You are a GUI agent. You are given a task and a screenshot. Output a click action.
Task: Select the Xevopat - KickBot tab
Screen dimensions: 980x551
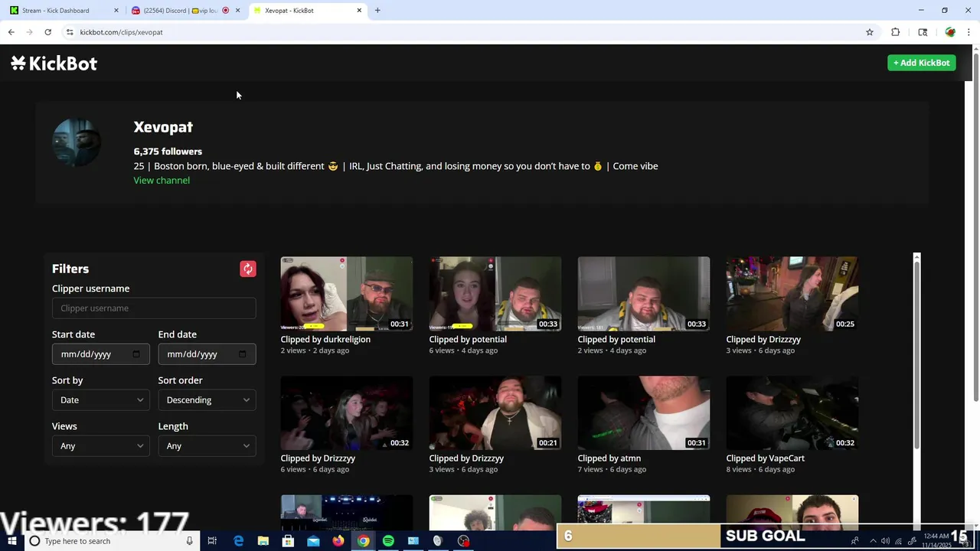click(x=306, y=11)
